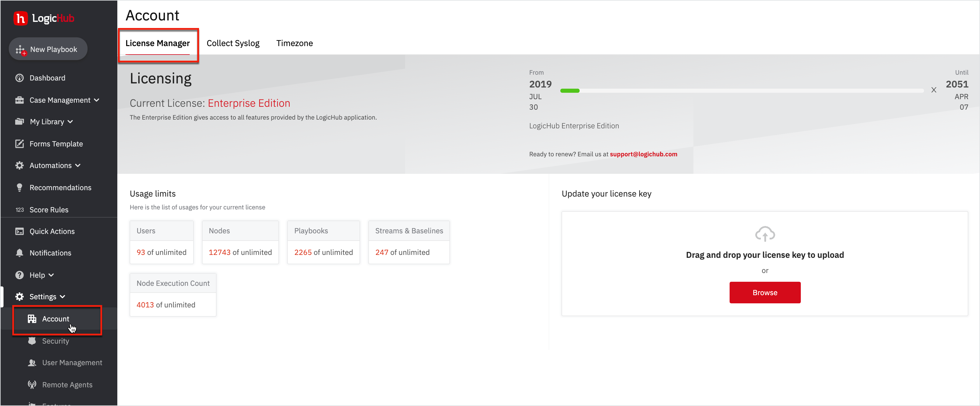Expand the Help menu
This screenshot has height=406, width=980.
point(51,275)
